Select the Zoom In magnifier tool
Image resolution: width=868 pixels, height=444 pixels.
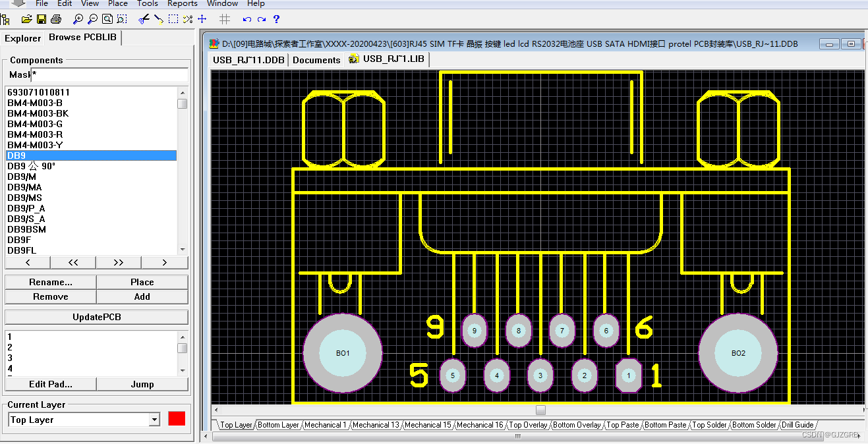(x=78, y=19)
